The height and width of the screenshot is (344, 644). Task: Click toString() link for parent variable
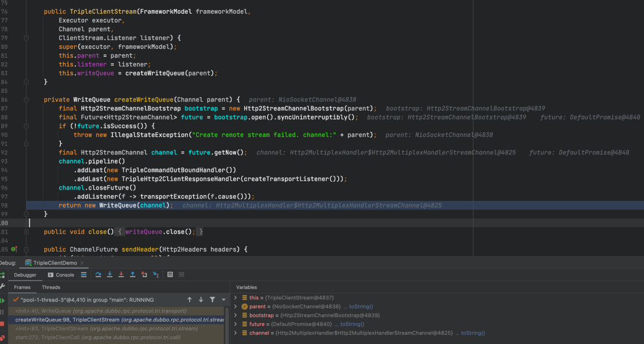[361, 306]
